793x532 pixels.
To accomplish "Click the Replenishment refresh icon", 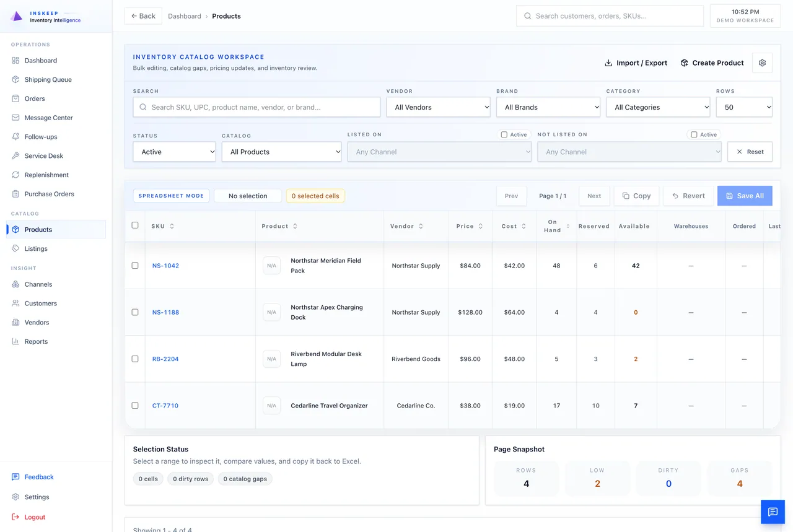I will click(15, 175).
